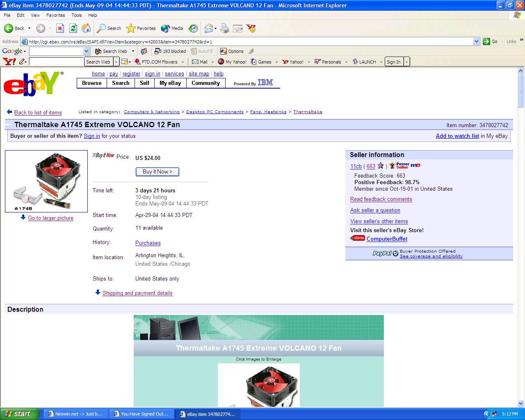Open the FTD.COM Flowers dropdown arrow
Screen dimensions: 525x420
tap(183, 62)
